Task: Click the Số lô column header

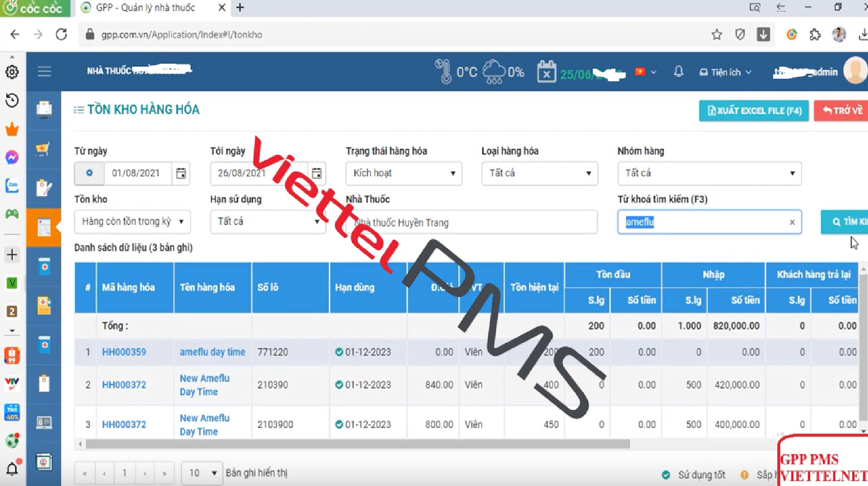Action: click(290, 287)
